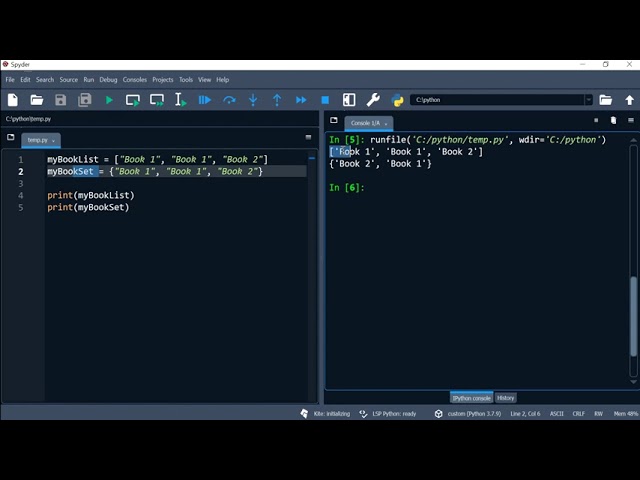Open the Tools menu

(186, 80)
